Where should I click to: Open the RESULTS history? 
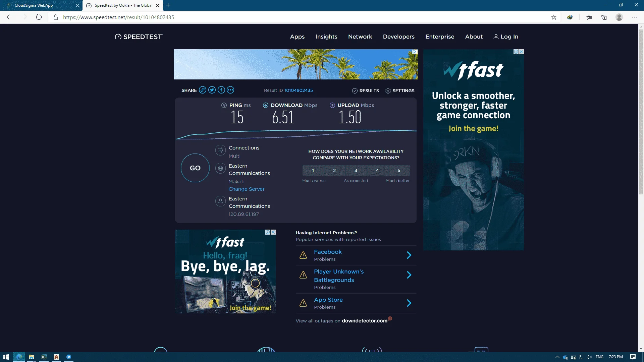coord(366,91)
